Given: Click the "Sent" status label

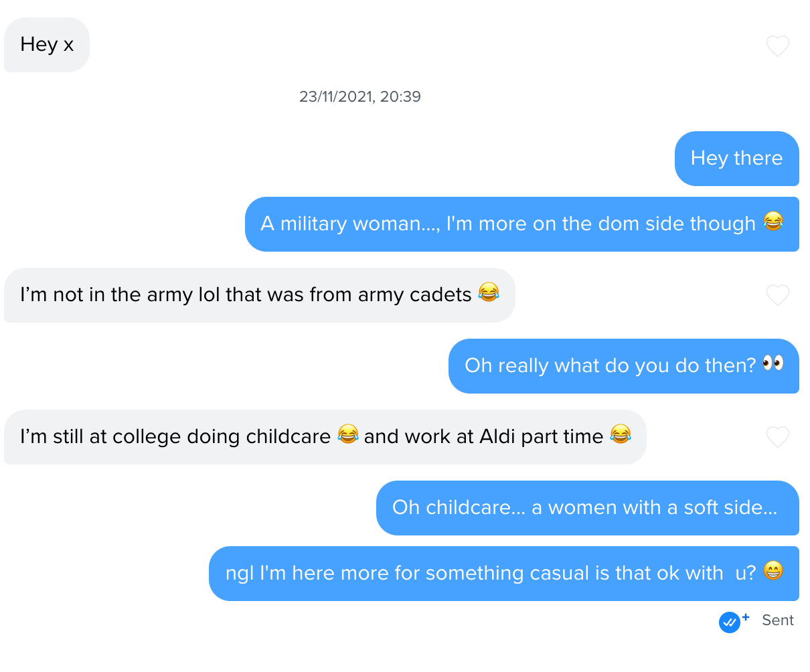Looking at the screenshot, I should click(x=777, y=620).
